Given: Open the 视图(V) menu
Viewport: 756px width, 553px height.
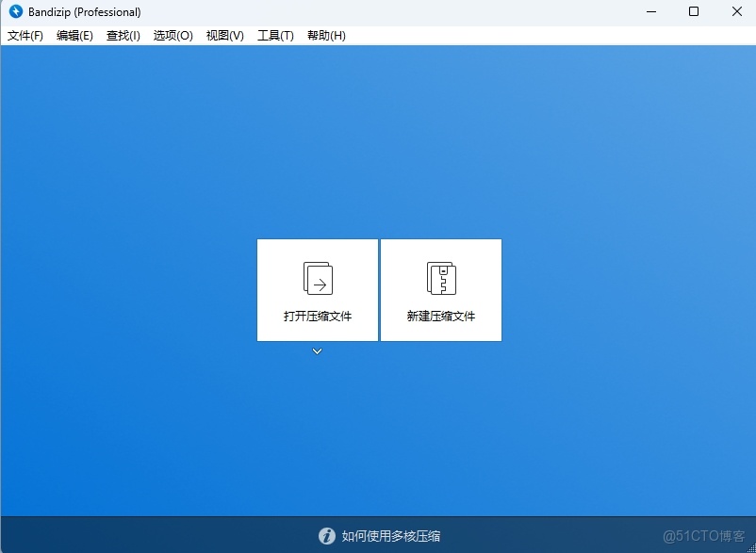Looking at the screenshot, I should click(223, 35).
